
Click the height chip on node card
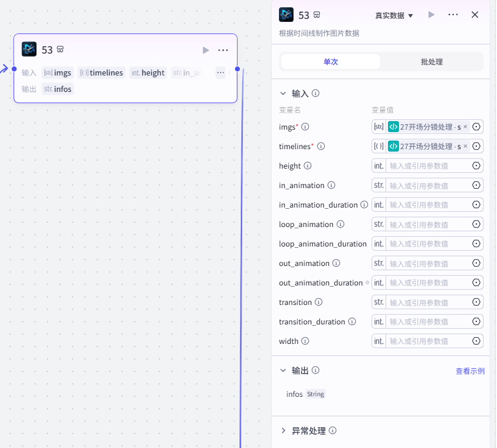pos(148,72)
